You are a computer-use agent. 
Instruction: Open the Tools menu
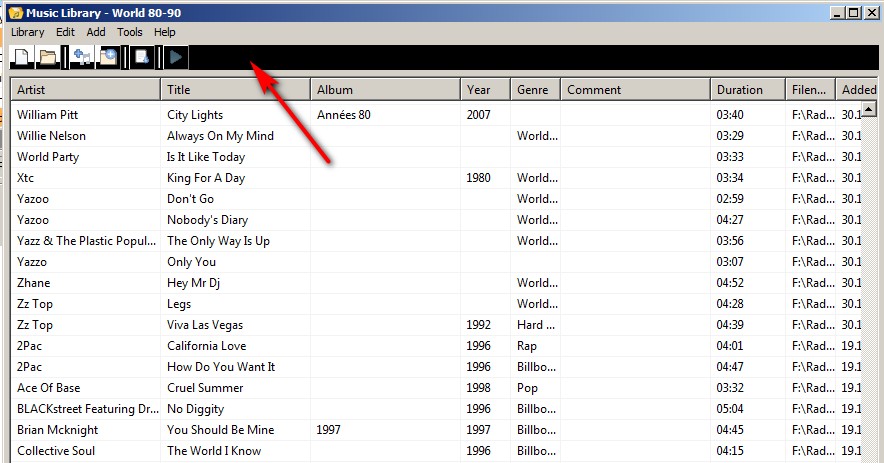point(130,32)
